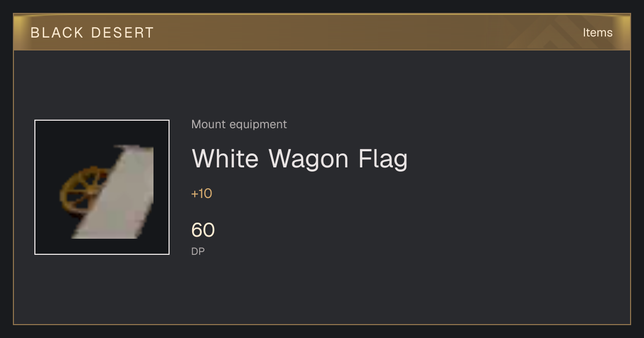Click the word Flag in item title
Screen dimensions: 644x338
coord(380,160)
